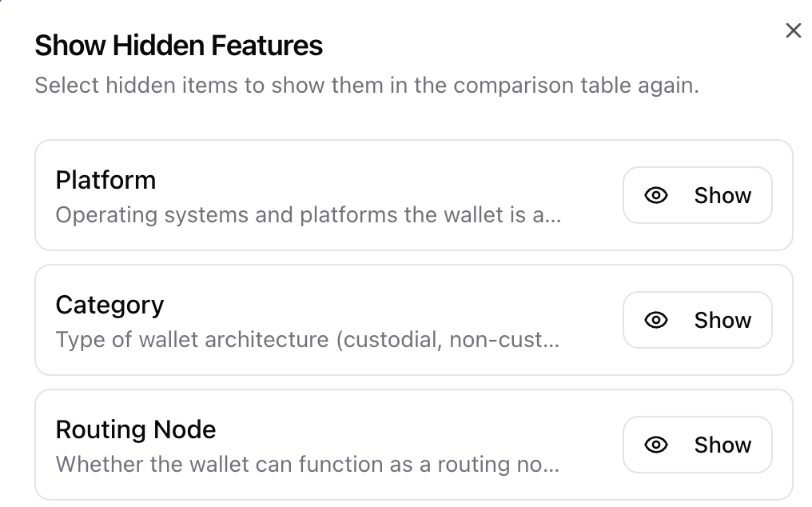Click the eye icon in the Category row
Image resolution: width=812 pixels, height=507 pixels.
point(656,320)
